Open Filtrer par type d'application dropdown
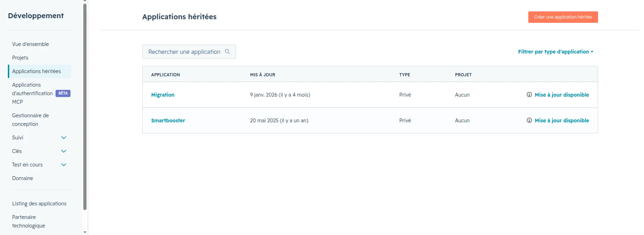This screenshot has height=235, width=644. (556, 52)
